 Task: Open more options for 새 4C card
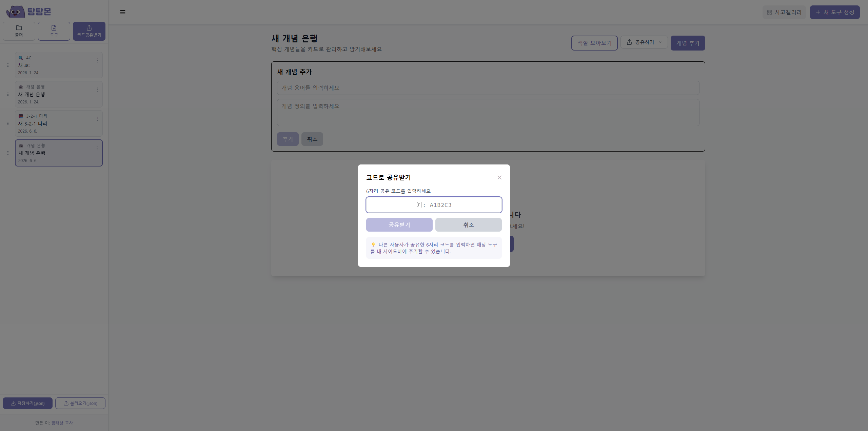click(97, 60)
